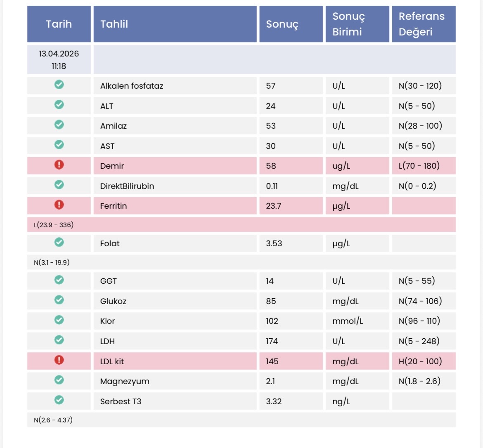Click the DirektBilirubin test name
Image resolution: width=483 pixels, height=448 pixels.
coord(127,186)
